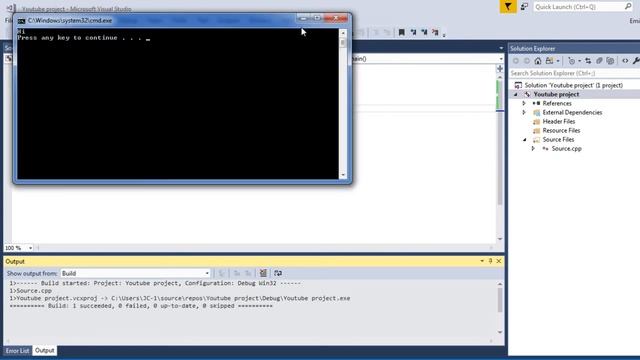The height and width of the screenshot is (360, 640).
Task: Click the Solution Explorer panel title
Action: 533,49
